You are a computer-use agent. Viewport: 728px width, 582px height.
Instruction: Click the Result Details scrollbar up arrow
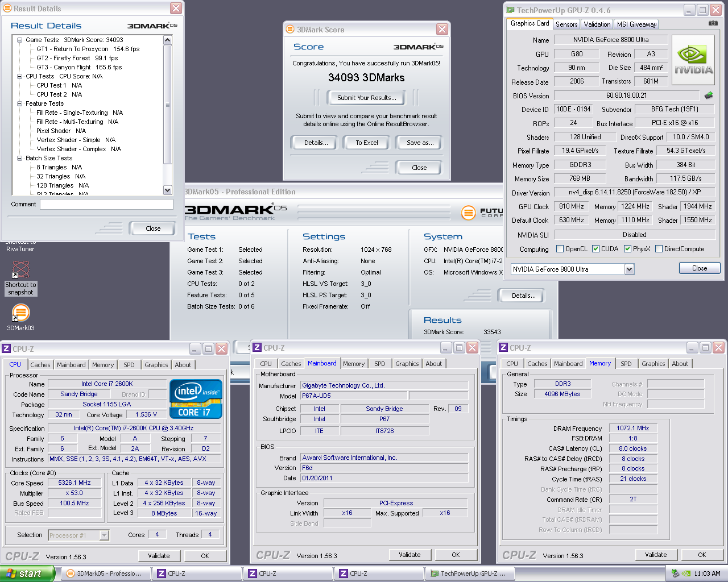coord(167,40)
